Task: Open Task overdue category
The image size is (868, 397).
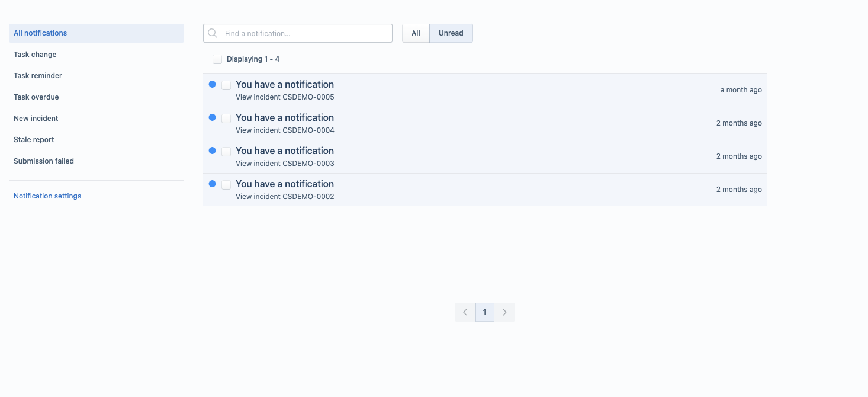Action: (x=97, y=97)
